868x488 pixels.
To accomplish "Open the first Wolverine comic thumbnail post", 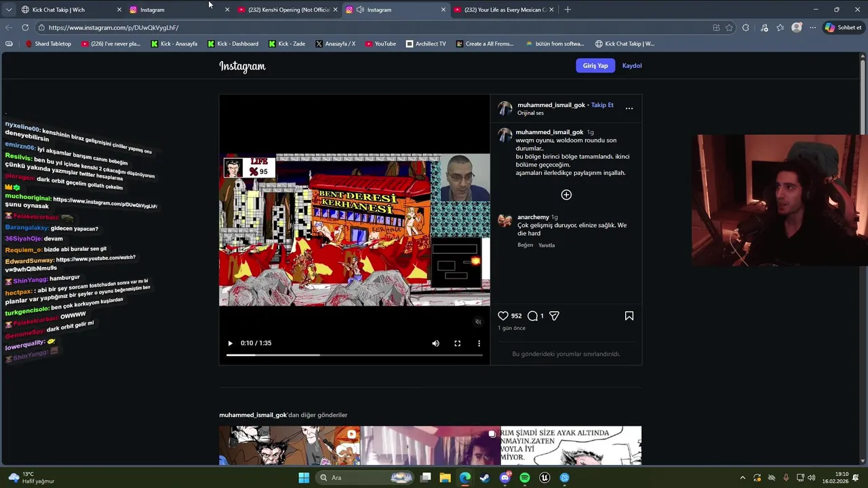I will pyautogui.click(x=290, y=445).
